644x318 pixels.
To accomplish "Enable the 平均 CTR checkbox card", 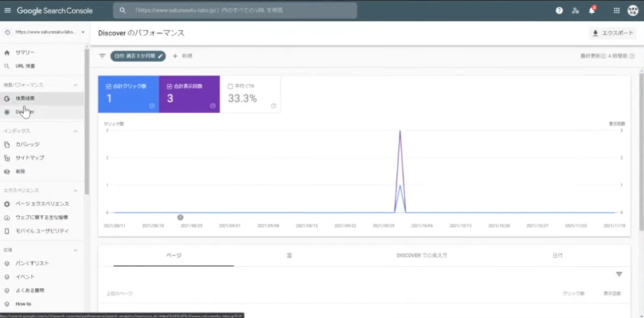I will 250,94.
